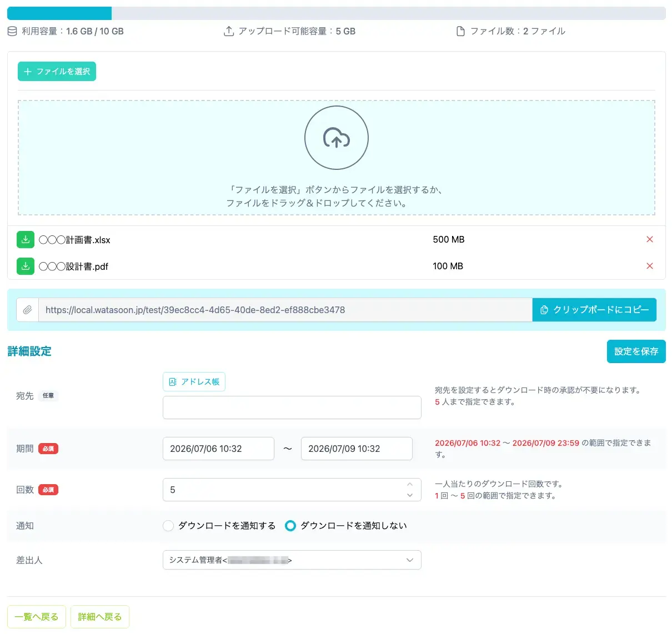Screen dimensions: 672x634
Task: Decrease 回数 with the down stepper arrow
Action: (410, 495)
